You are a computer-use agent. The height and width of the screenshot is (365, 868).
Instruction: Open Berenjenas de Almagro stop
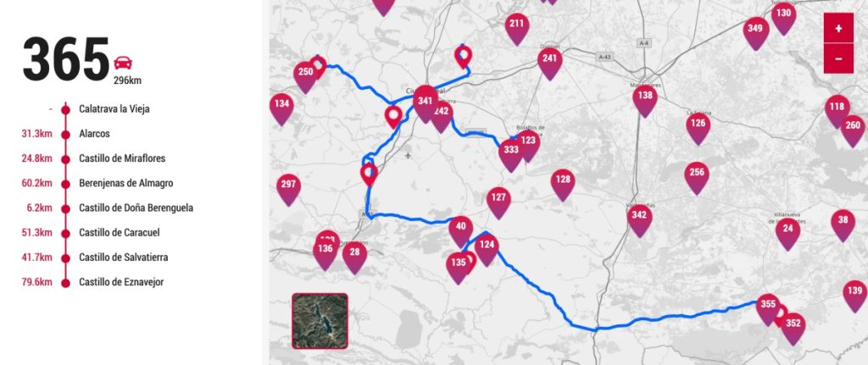click(x=126, y=183)
